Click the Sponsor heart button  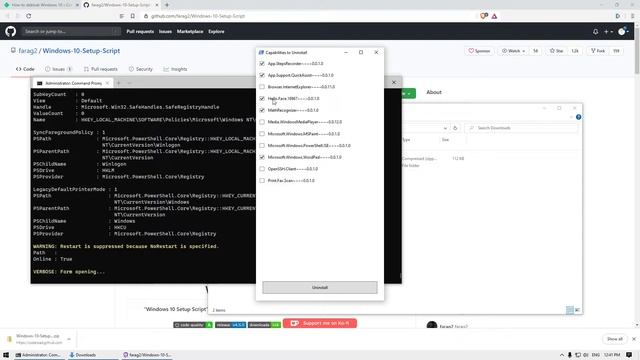[479, 51]
